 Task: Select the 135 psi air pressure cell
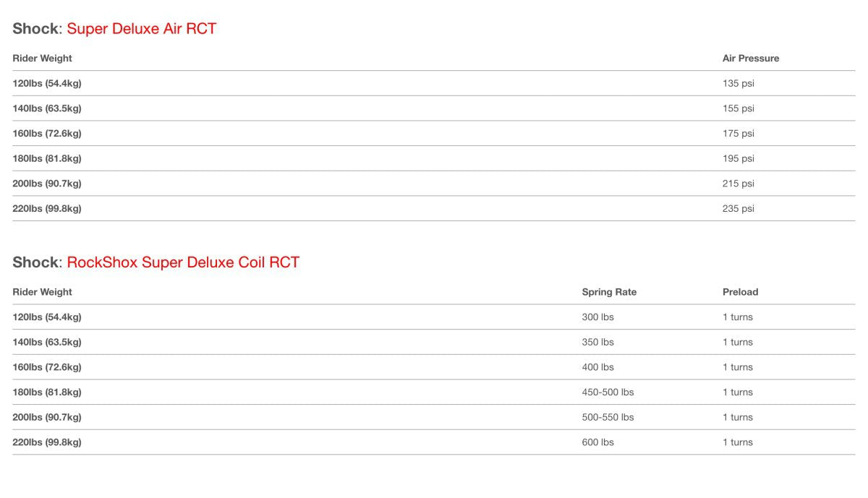[738, 83]
